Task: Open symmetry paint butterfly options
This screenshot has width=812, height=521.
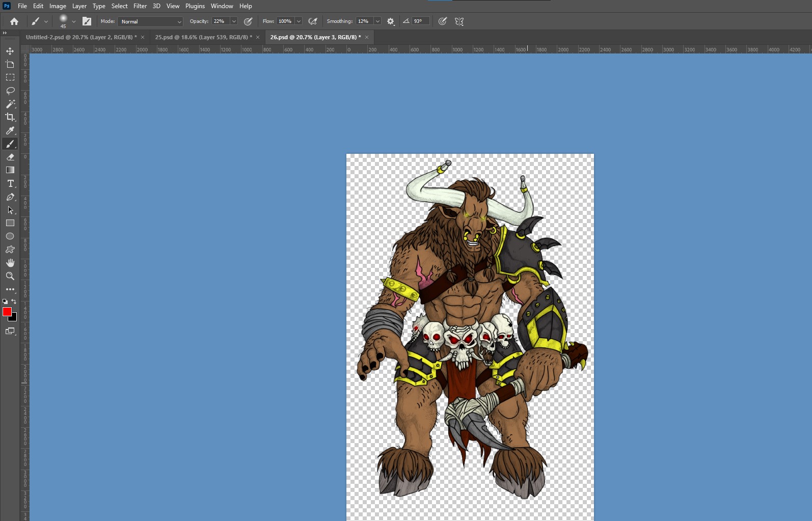Action: [x=459, y=21]
